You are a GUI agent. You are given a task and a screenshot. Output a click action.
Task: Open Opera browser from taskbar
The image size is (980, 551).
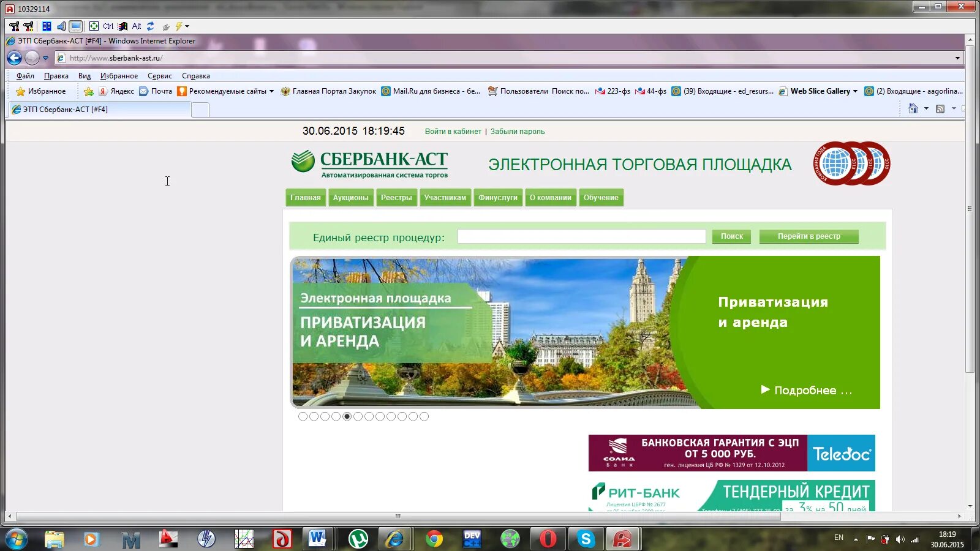point(548,539)
